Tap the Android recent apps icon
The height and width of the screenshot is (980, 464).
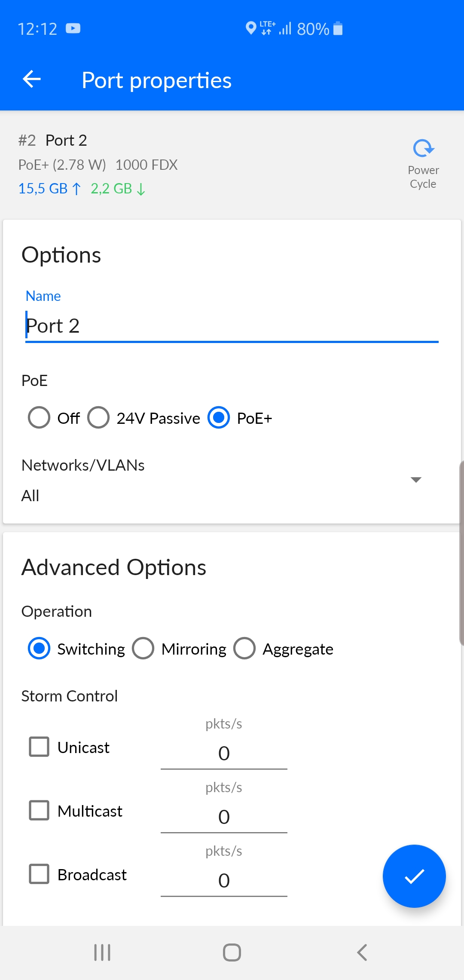pos(102,952)
